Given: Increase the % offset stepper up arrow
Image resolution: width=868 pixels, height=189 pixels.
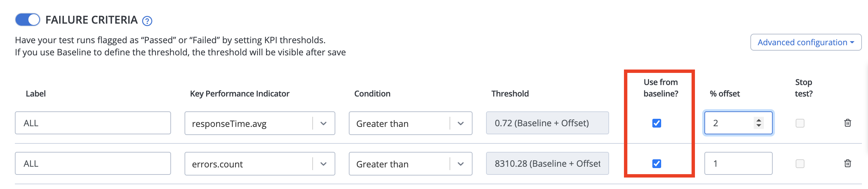Looking at the screenshot, I should (x=759, y=120).
